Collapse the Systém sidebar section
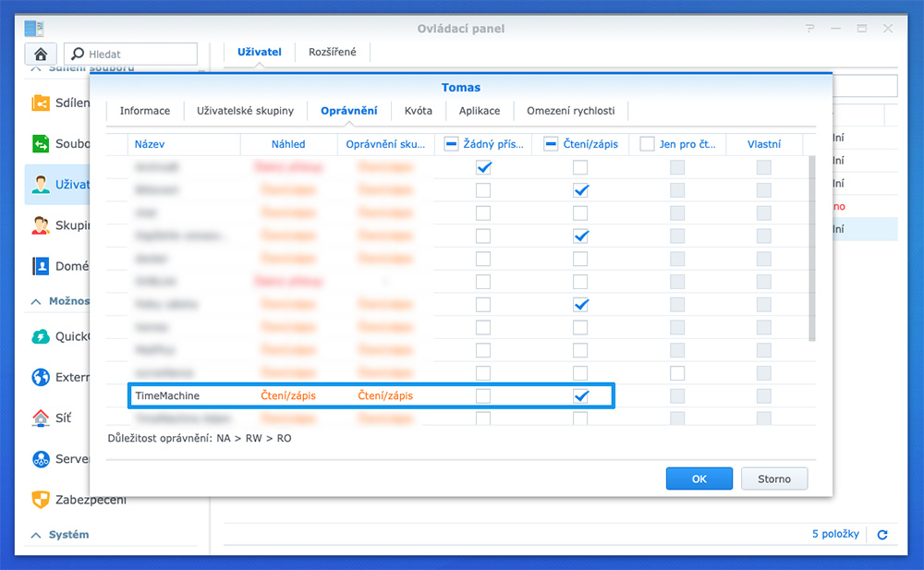This screenshot has height=570, width=924. pyautogui.click(x=36, y=535)
